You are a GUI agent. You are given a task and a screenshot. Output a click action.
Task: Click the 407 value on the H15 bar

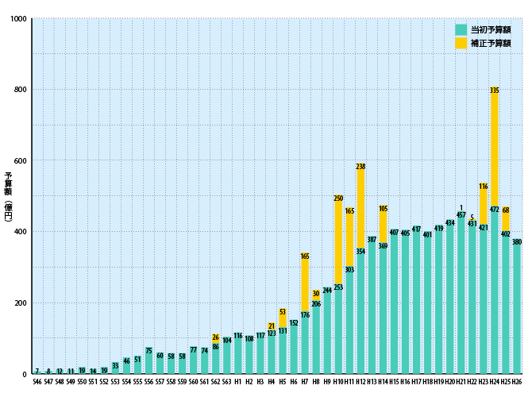pos(394,233)
